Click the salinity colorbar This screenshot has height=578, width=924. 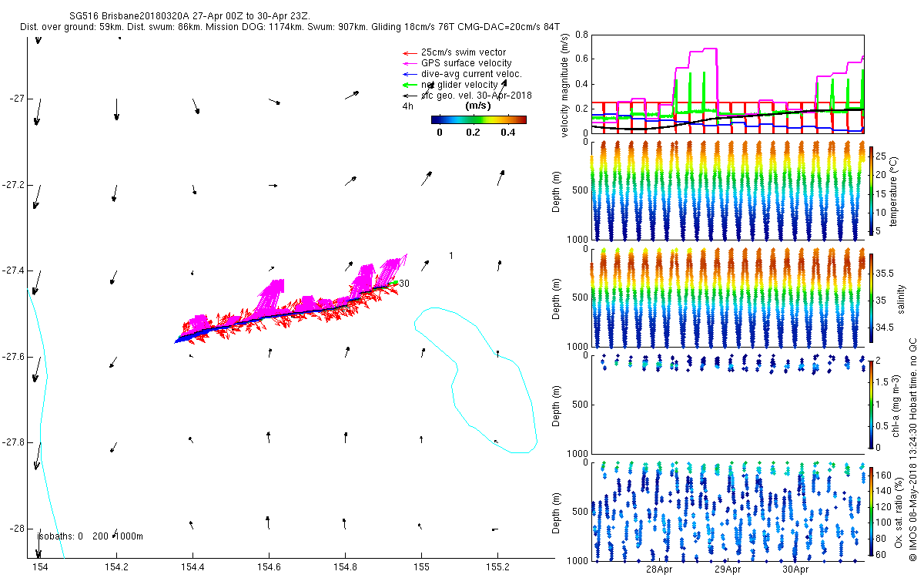pos(872,297)
